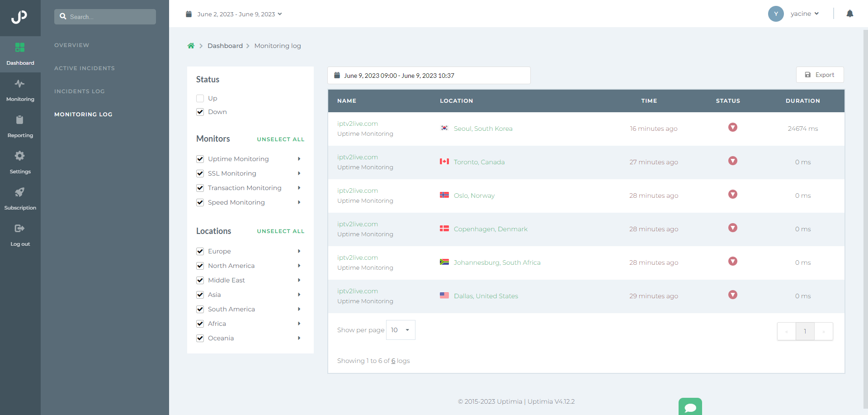Click the yacine user avatar
The image size is (868, 415).
776,14
